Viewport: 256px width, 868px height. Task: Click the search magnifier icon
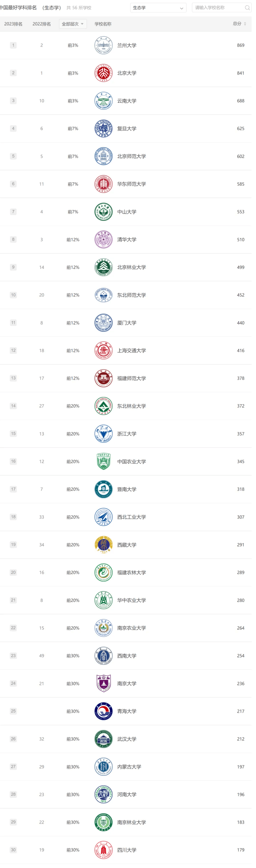[247, 8]
